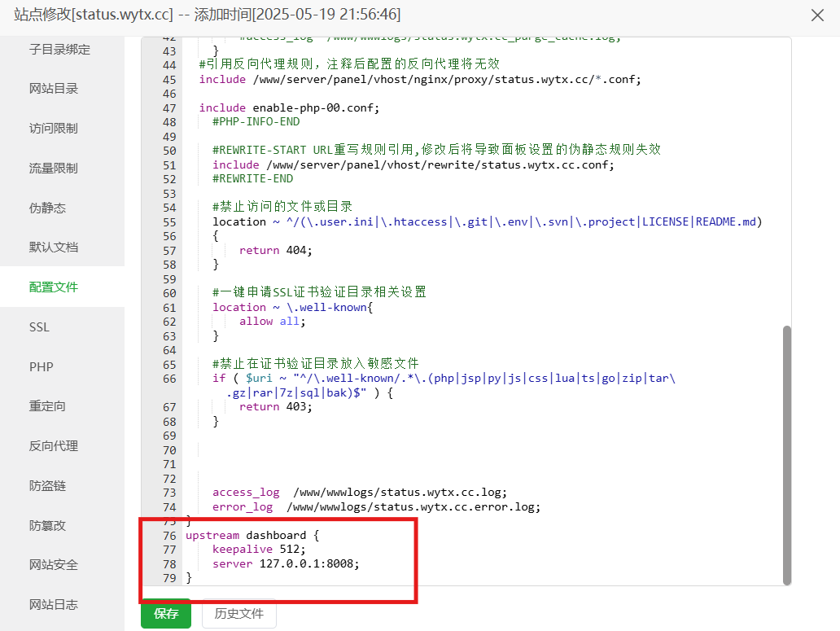Click the 历史文件 button
The image size is (840, 631).
(x=239, y=613)
